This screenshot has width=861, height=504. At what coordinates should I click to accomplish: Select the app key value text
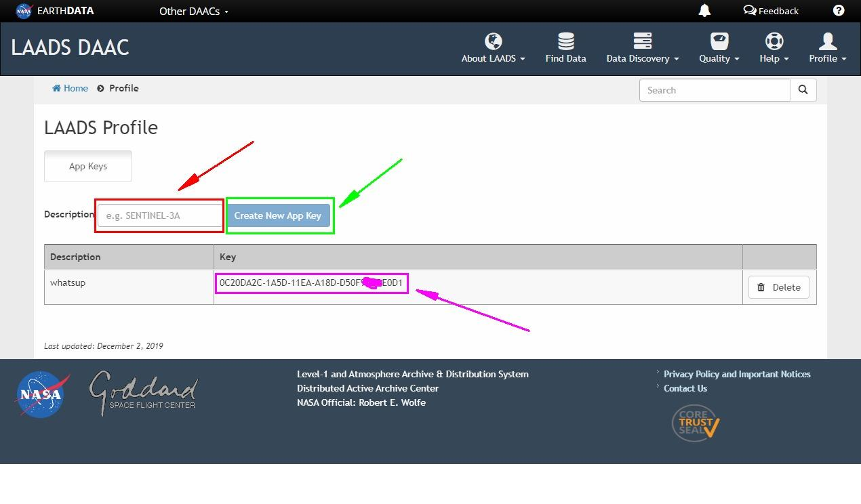pyautogui.click(x=311, y=282)
